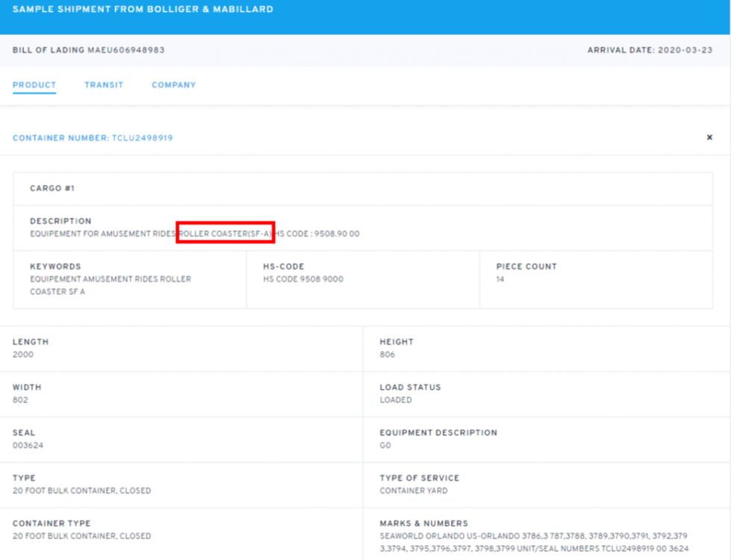The height and width of the screenshot is (560, 731).
Task: Click highlighted ROLLER COASTER(SF-A) description text
Action: [x=225, y=234]
